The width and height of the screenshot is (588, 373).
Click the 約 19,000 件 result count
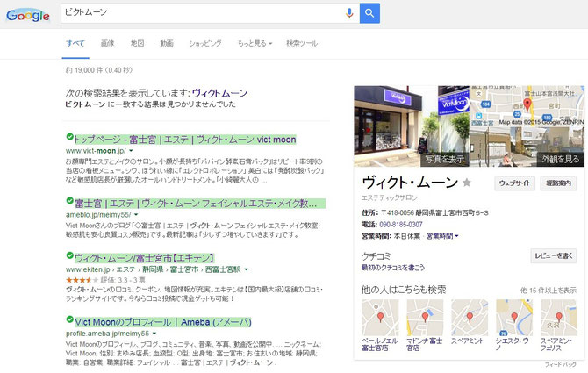(99, 70)
